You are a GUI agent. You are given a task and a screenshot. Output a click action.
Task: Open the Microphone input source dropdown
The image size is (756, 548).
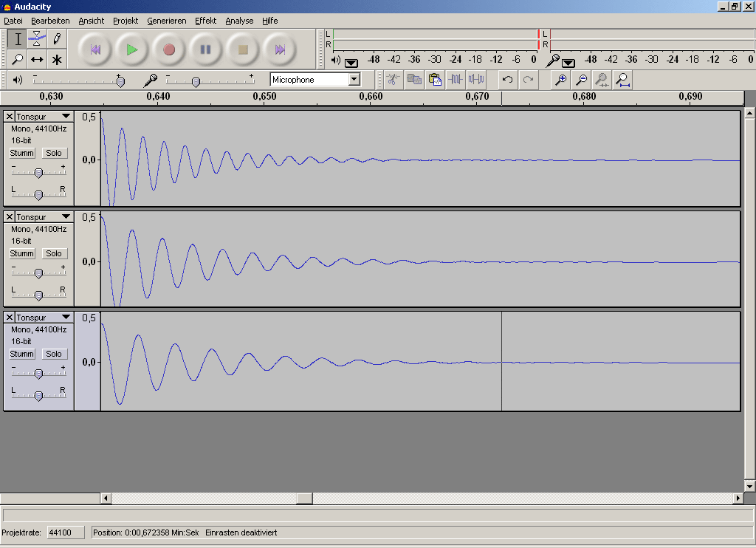pos(354,79)
